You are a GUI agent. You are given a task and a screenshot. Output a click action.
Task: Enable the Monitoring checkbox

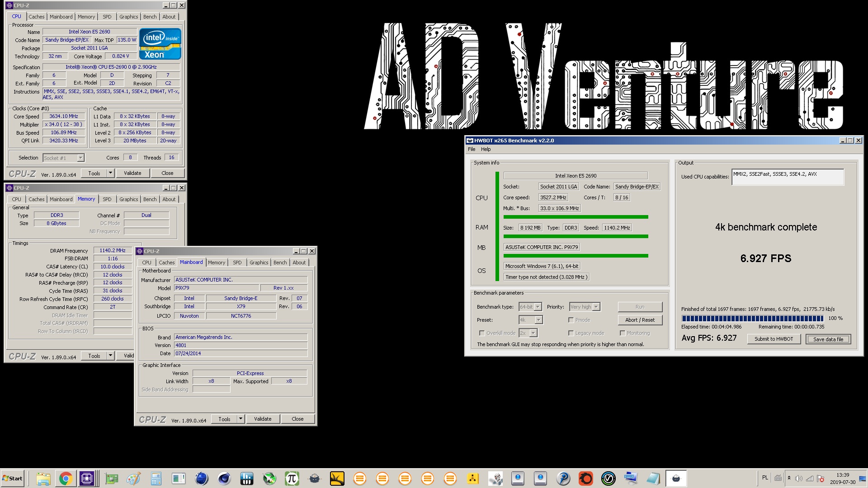tap(623, 333)
